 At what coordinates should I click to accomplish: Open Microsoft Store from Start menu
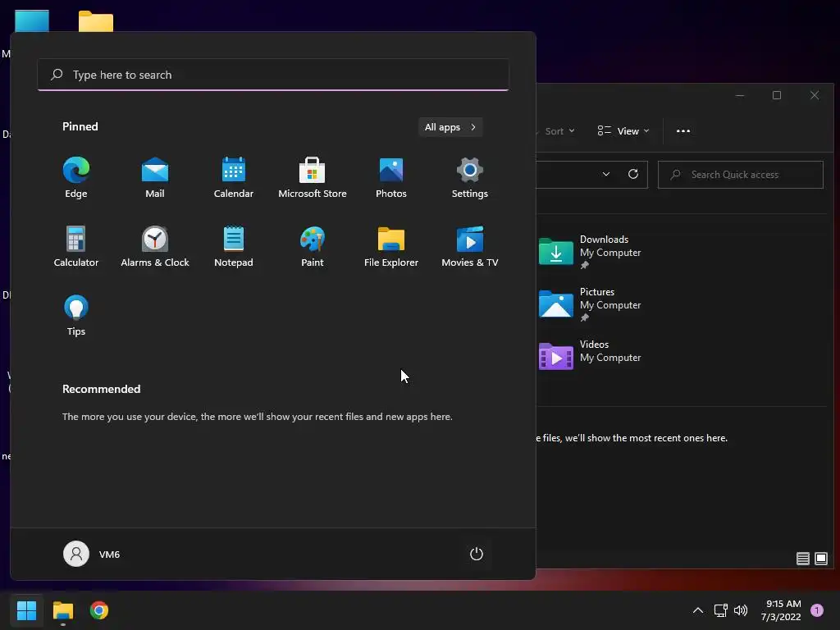313,178
